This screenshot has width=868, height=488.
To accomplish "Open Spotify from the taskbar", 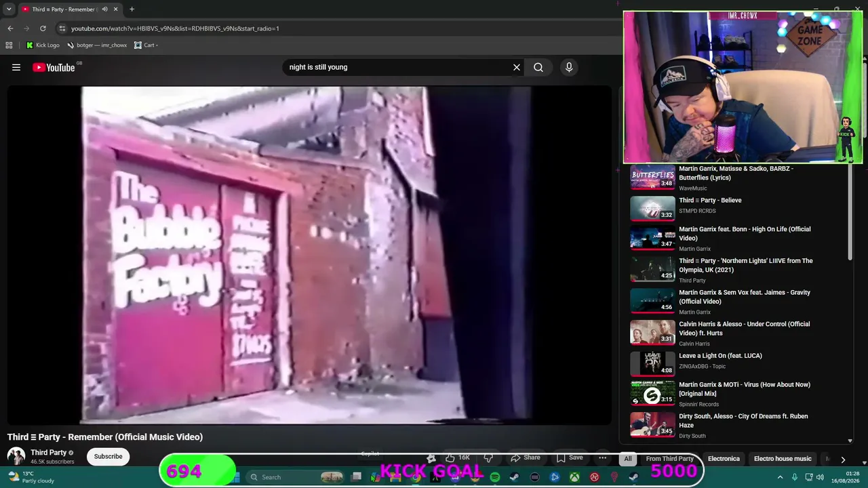I will point(495,477).
